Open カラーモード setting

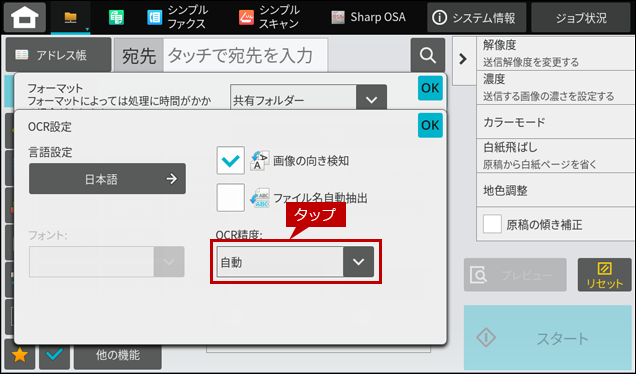[x=556, y=122]
